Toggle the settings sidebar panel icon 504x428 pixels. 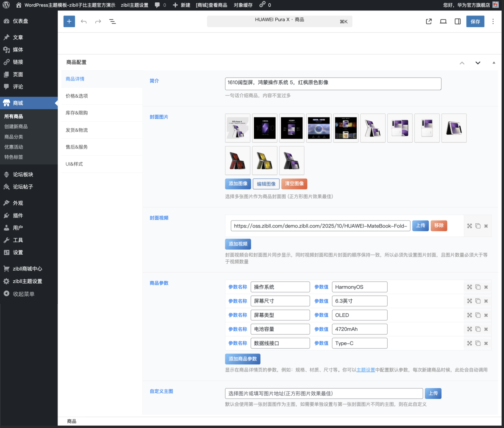tap(457, 21)
